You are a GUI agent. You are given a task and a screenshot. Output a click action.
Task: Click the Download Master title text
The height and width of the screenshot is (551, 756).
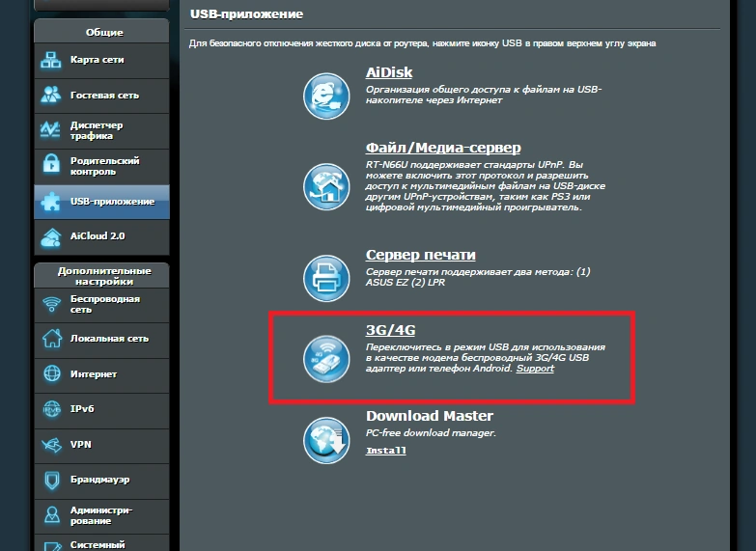[x=430, y=416]
